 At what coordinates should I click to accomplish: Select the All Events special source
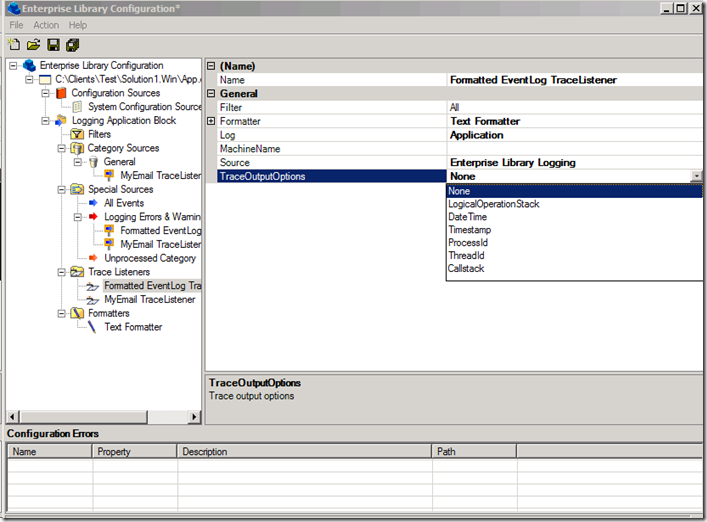pyautogui.click(x=123, y=203)
